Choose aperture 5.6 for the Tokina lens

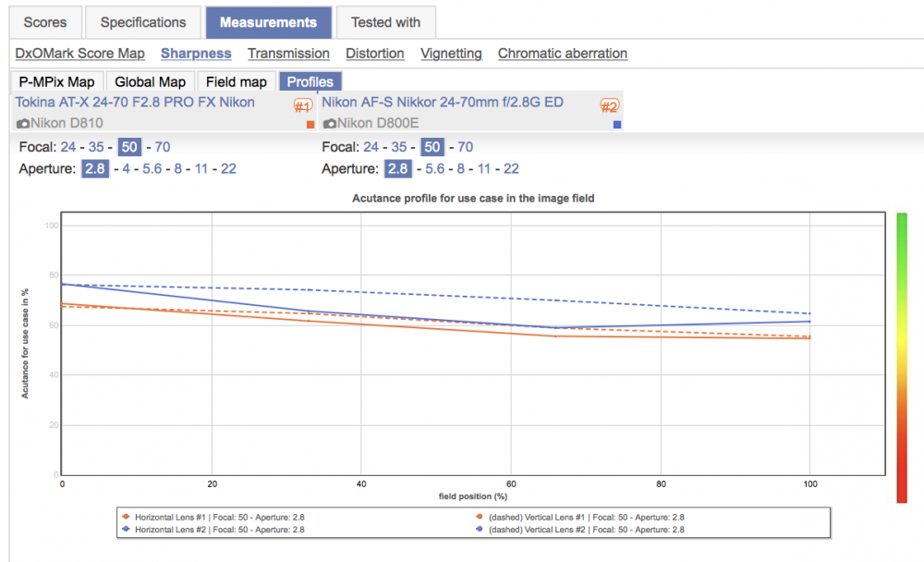pos(152,168)
